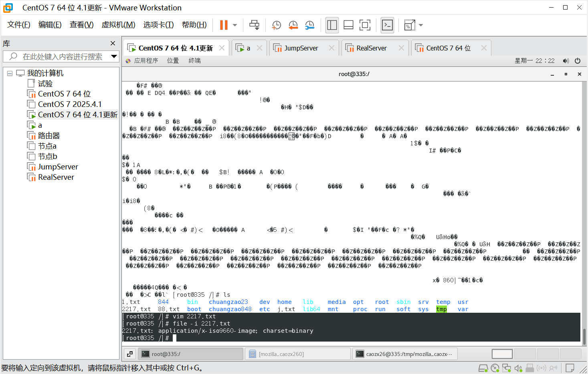Click the network adapter status icon

tap(507, 368)
